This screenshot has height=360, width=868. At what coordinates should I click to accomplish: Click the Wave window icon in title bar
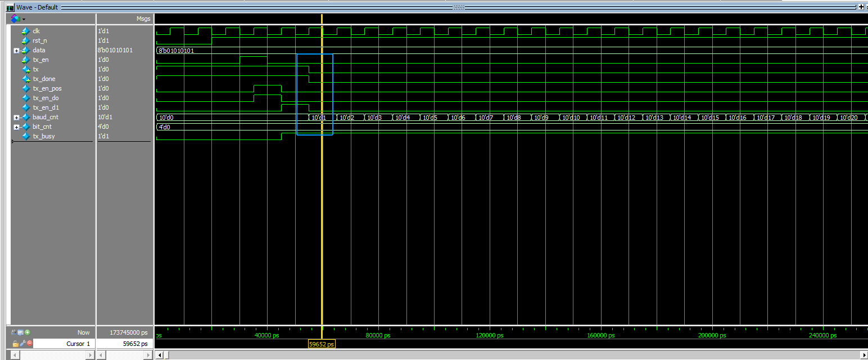(x=10, y=7)
